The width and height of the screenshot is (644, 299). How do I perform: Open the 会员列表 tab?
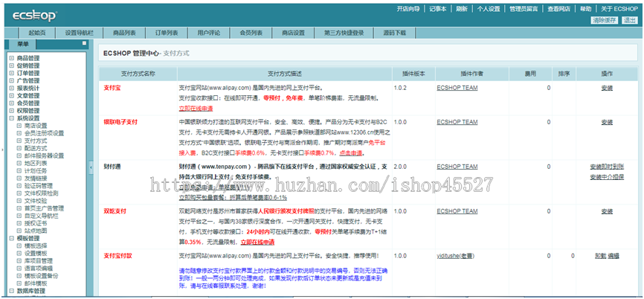(251, 33)
